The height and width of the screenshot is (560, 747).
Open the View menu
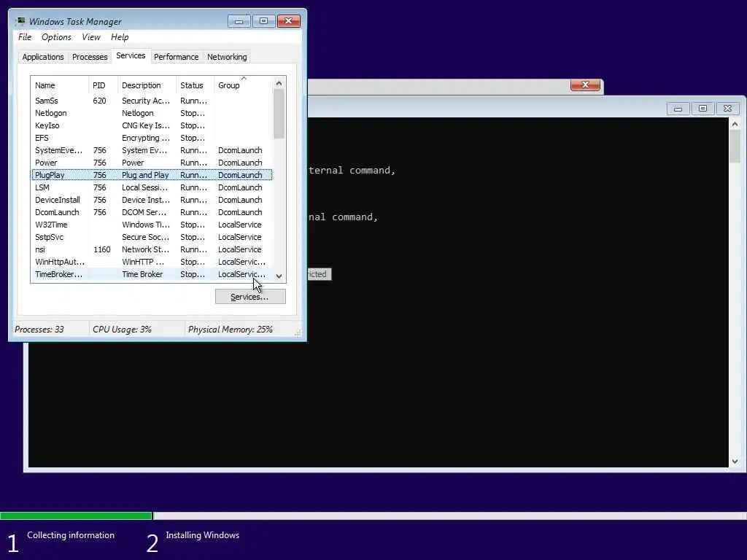click(91, 37)
